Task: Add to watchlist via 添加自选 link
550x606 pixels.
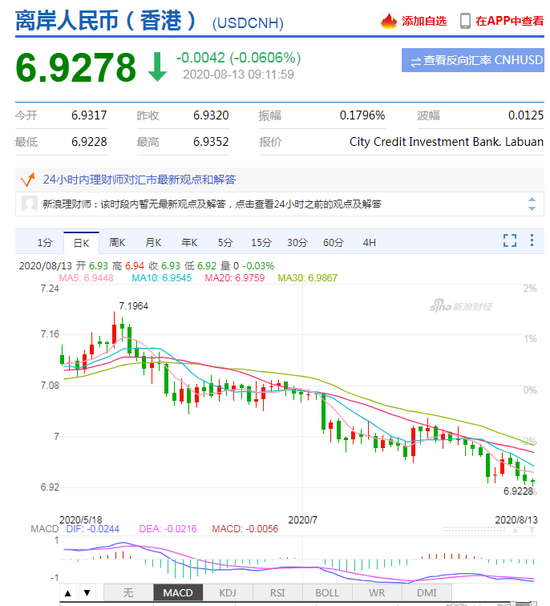Action: pyautogui.click(x=424, y=21)
